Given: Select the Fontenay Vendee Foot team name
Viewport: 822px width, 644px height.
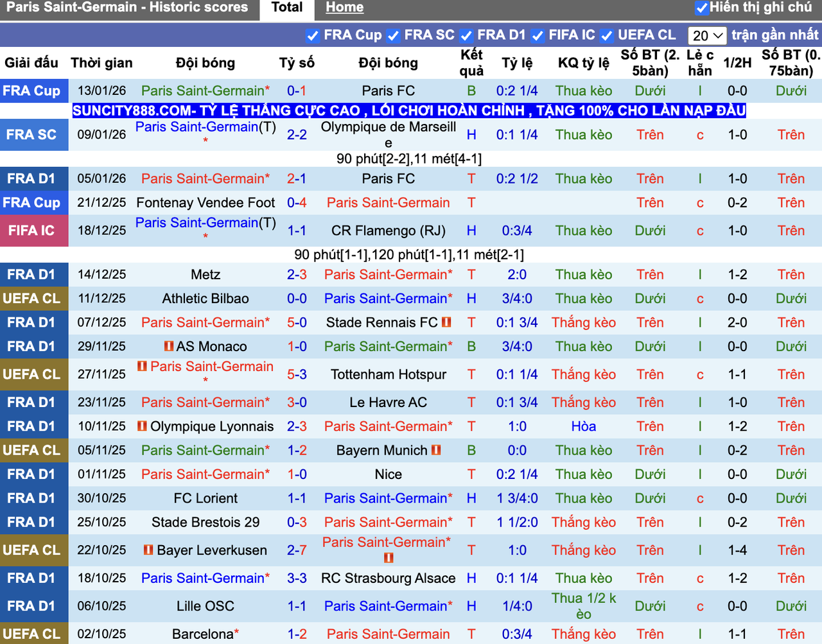Looking at the screenshot, I should [205, 203].
